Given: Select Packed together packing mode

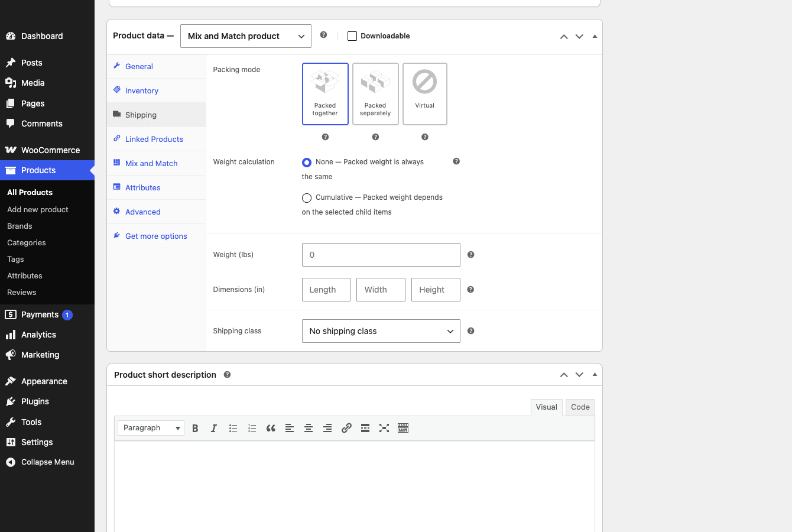Looking at the screenshot, I should (325, 94).
